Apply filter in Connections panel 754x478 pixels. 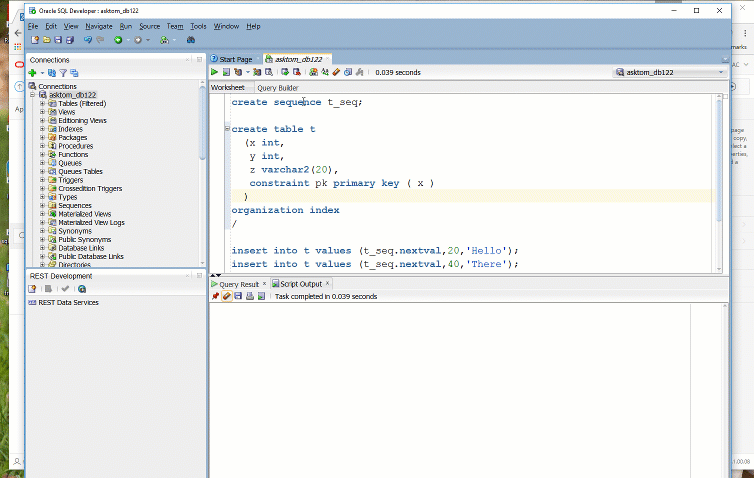coord(62,73)
